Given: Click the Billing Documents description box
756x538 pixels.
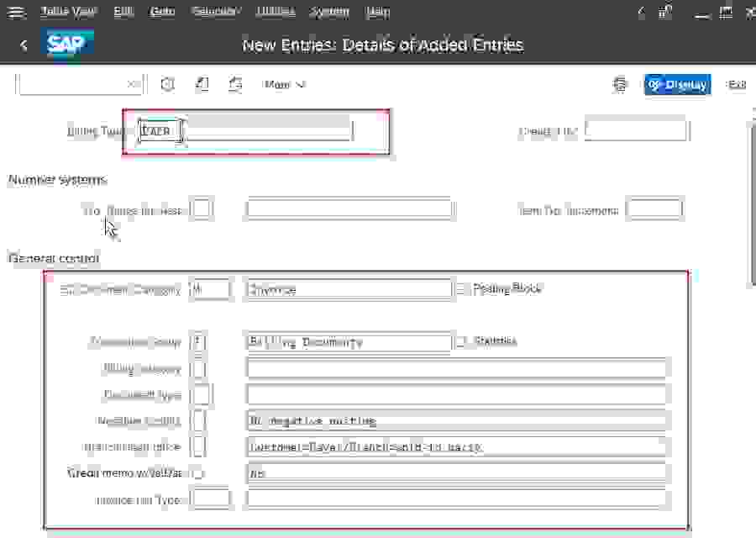Looking at the screenshot, I should pyautogui.click(x=349, y=342).
